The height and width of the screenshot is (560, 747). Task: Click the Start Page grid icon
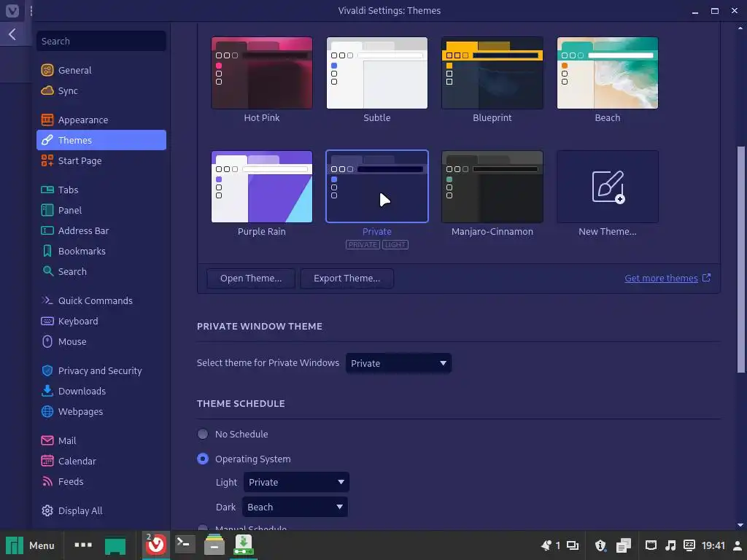(x=47, y=161)
